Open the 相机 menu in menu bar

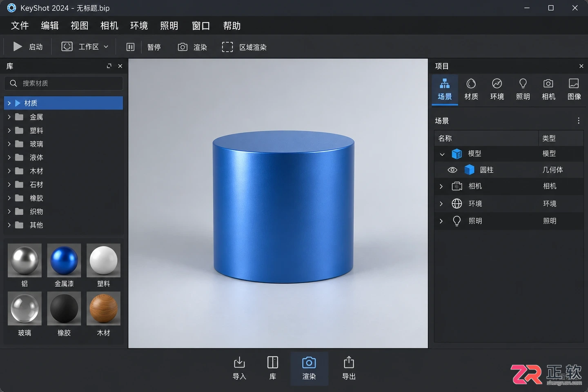[x=109, y=26]
